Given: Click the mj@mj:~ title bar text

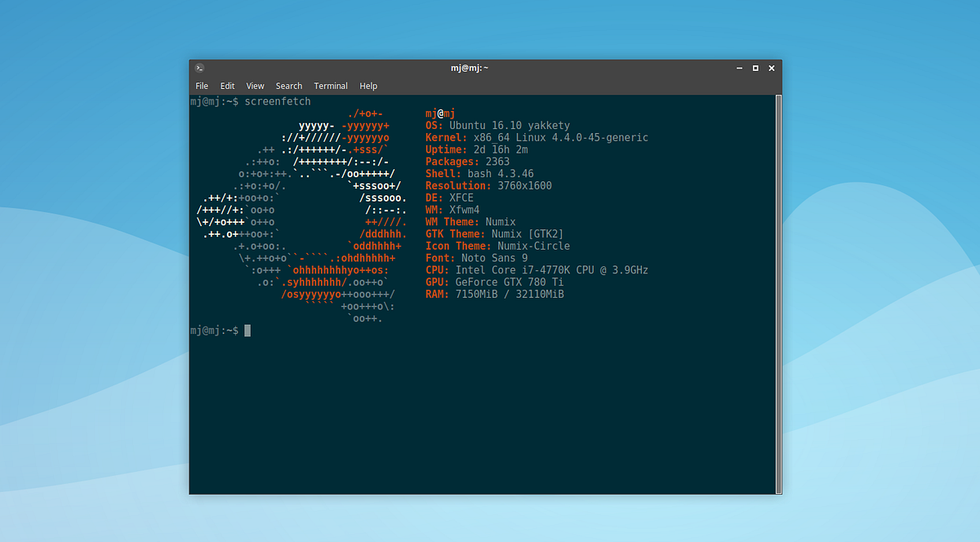Looking at the screenshot, I should point(469,68).
